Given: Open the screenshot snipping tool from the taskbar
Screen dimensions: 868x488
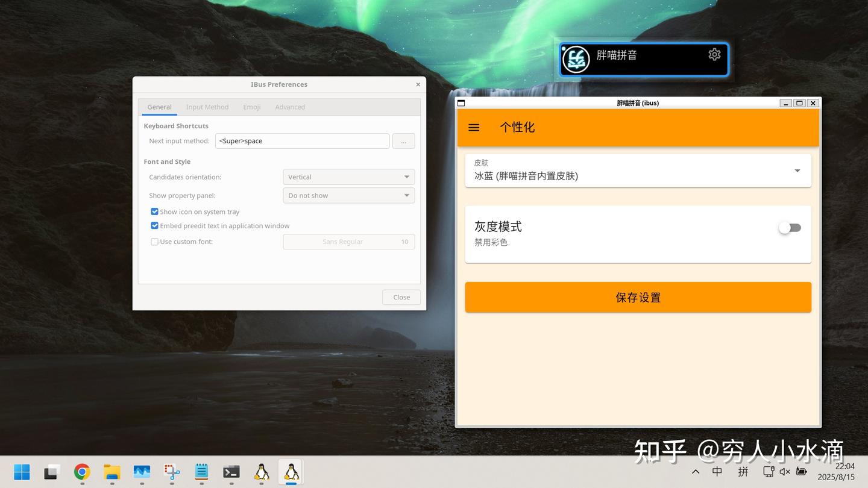Looking at the screenshot, I should 171,472.
